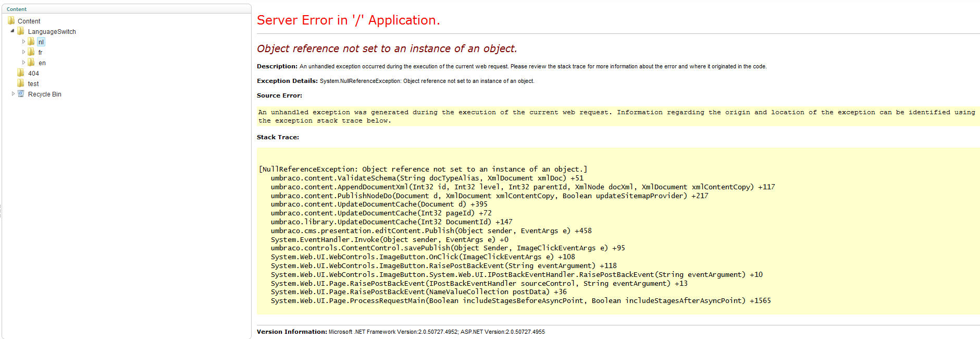
Task: Click the UpdateDocumentCache(Document d) trace line
Action: click(x=379, y=204)
